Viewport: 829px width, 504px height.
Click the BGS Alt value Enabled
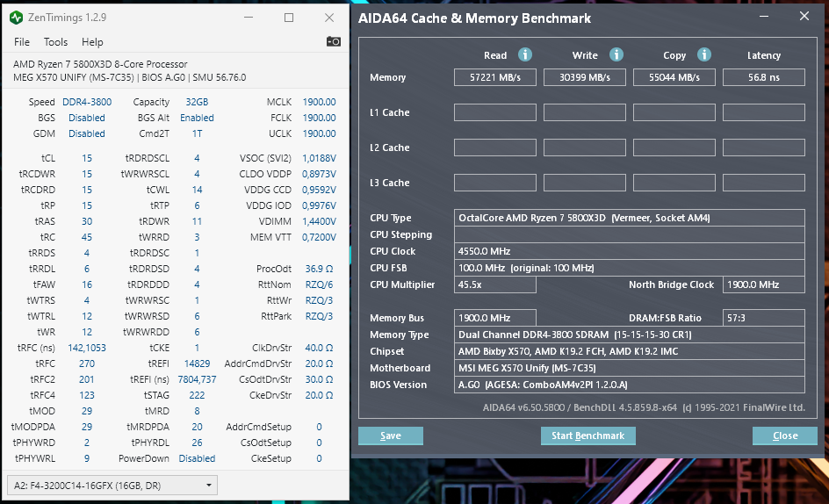coord(197,118)
